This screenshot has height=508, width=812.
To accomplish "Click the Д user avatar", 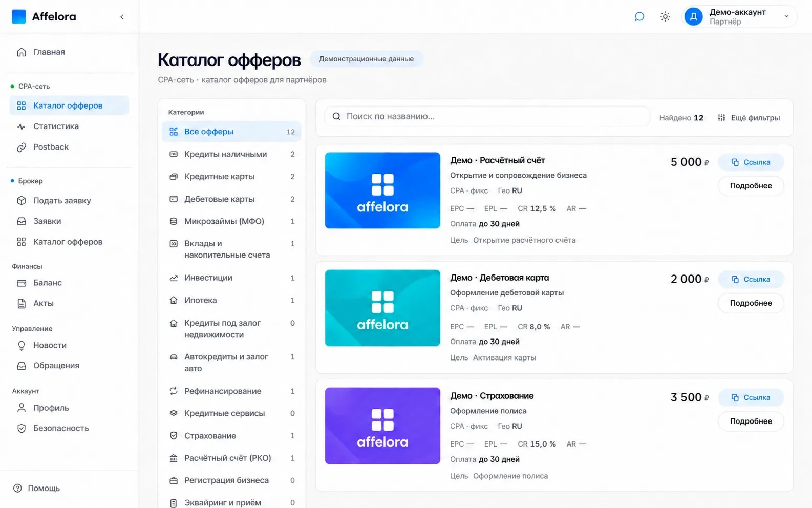I will coord(694,17).
